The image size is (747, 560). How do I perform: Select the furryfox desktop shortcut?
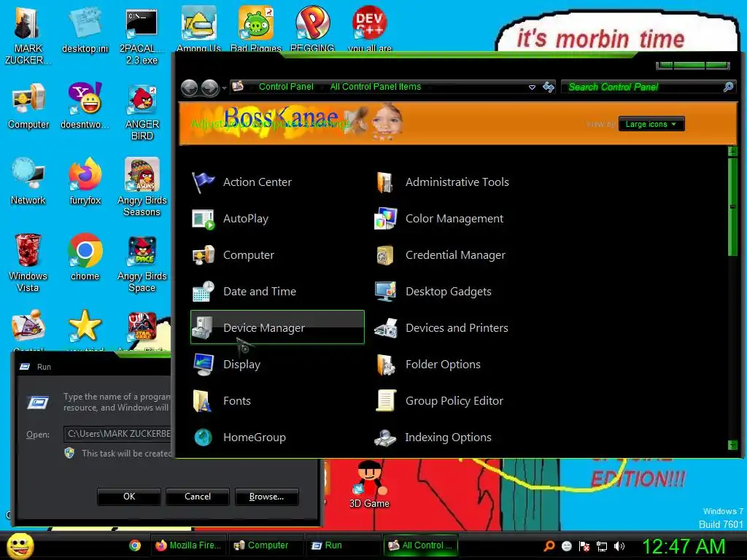[85, 181]
